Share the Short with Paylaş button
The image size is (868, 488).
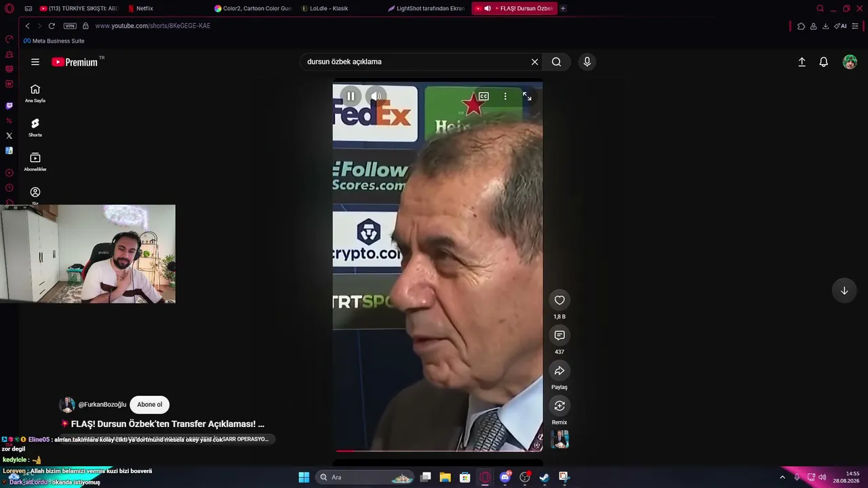click(559, 371)
